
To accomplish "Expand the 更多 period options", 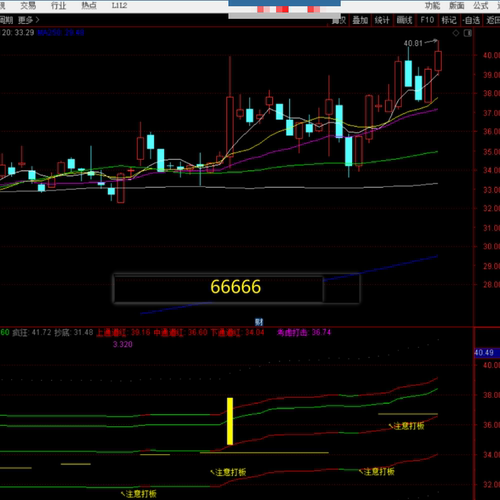I will tap(29, 20).
